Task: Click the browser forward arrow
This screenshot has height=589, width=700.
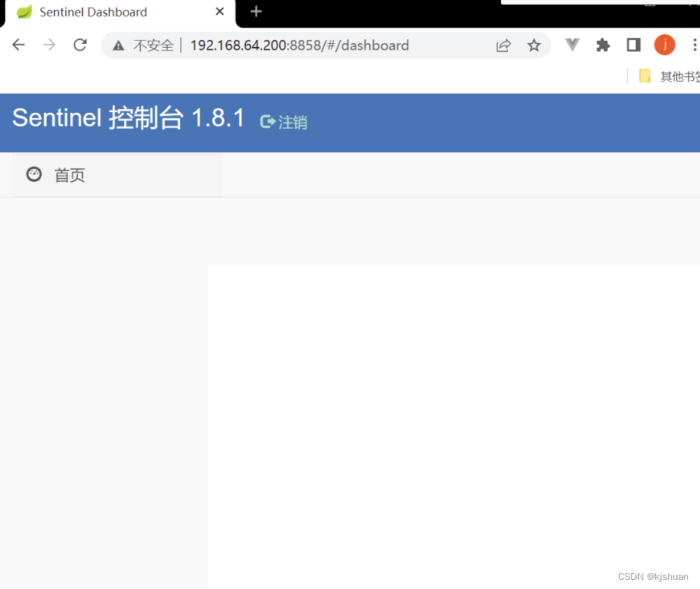Action: [x=49, y=45]
